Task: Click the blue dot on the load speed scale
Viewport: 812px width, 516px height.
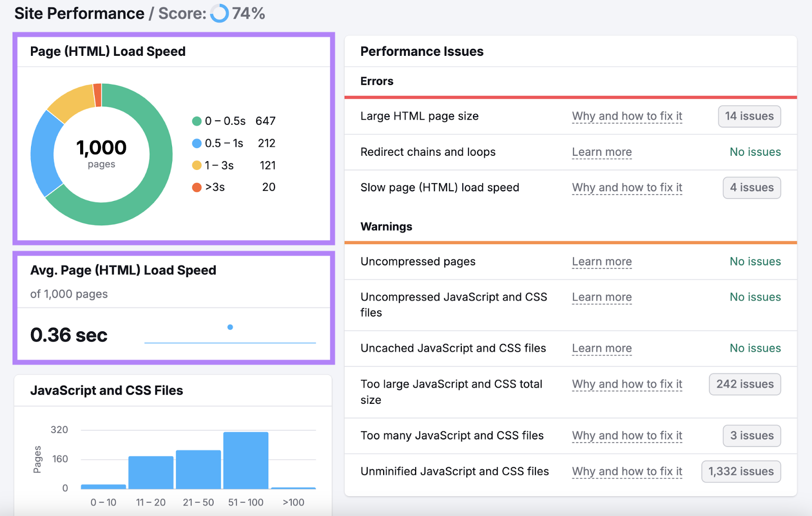Action: (x=230, y=327)
